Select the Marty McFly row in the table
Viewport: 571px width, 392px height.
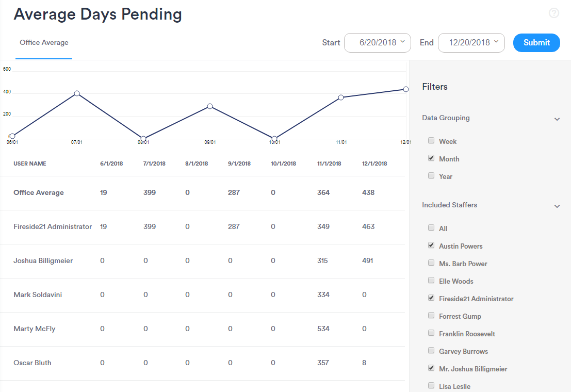click(35, 329)
